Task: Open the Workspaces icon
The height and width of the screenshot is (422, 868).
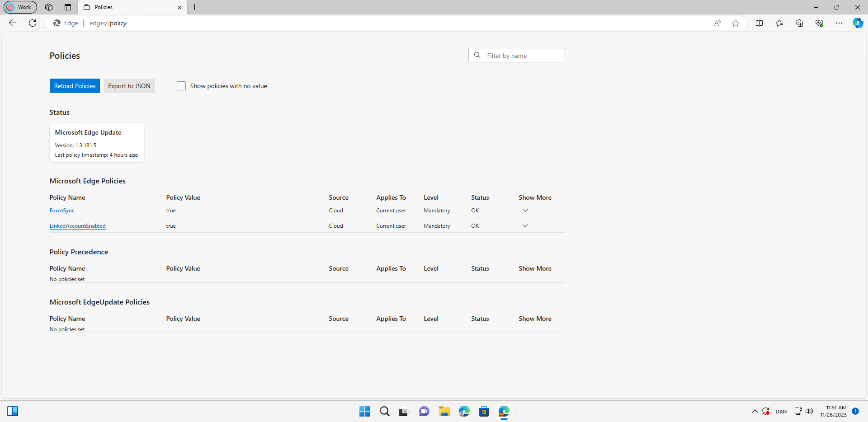Action: click(49, 7)
